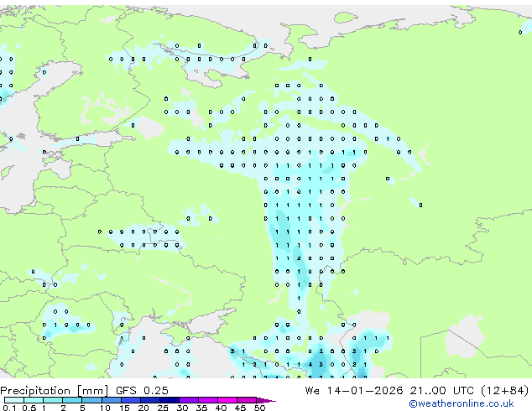Click the "15" legend scale label

124,408
